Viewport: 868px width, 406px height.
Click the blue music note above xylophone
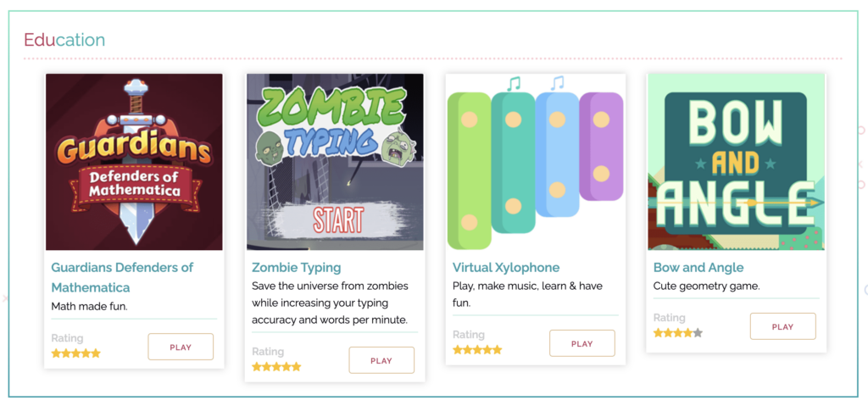click(557, 84)
